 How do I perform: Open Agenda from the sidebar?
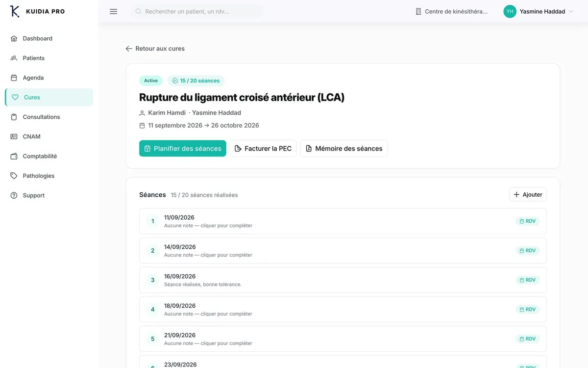point(49,78)
